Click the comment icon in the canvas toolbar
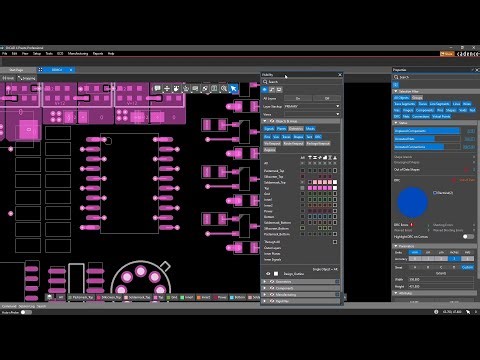 (x=157, y=89)
